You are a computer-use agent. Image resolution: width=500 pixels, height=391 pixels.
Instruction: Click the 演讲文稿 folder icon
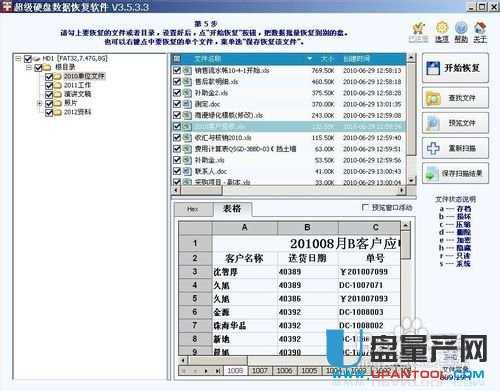(x=58, y=94)
